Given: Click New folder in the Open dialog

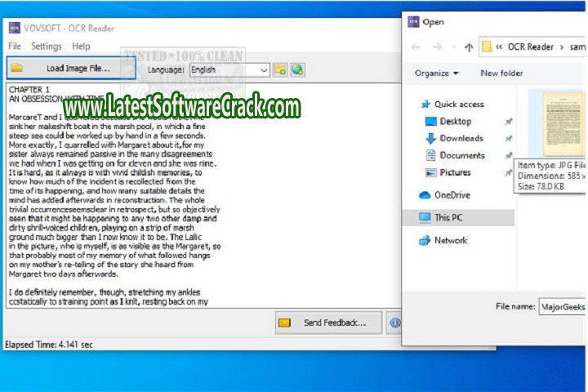Looking at the screenshot, I should (x=501, y=73).
